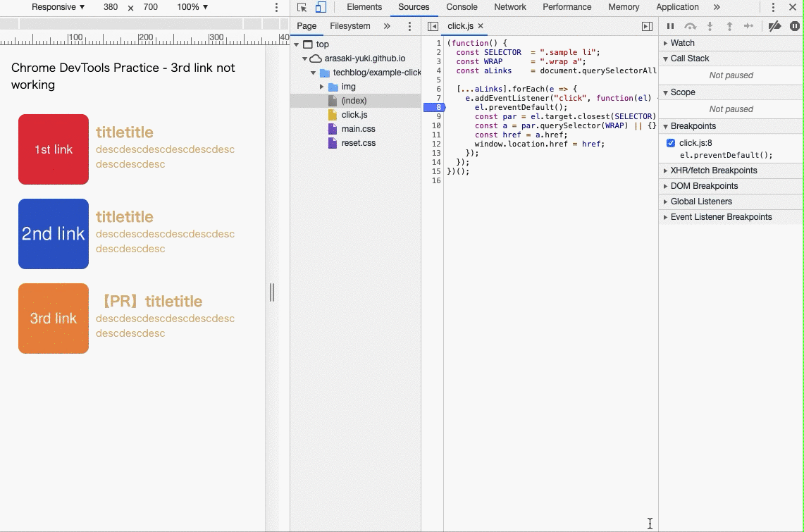This screenshot has height=532, width=804.
Task: Select main.css in file tree
Action: click(x=358, y=129)
